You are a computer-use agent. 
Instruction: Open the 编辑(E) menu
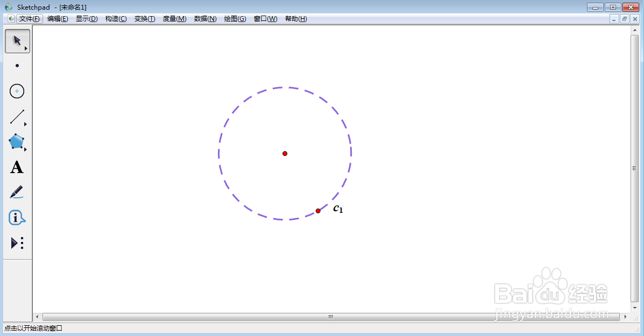(x=58, y=19)
